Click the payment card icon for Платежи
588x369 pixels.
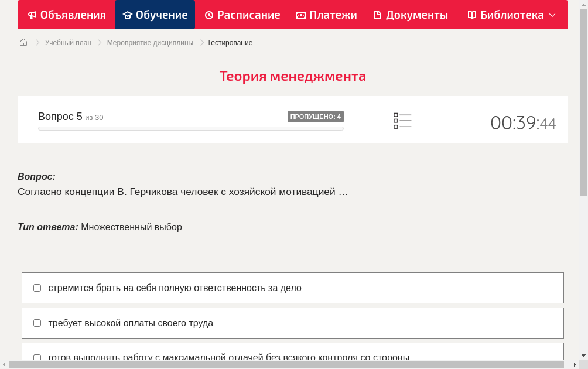[x=300, y=15]
